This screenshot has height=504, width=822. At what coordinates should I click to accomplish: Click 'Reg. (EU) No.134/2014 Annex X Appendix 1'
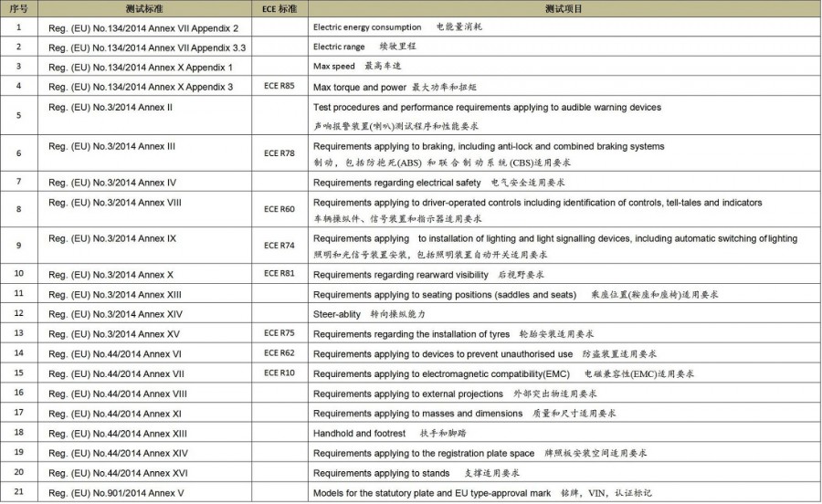point(140,67)
